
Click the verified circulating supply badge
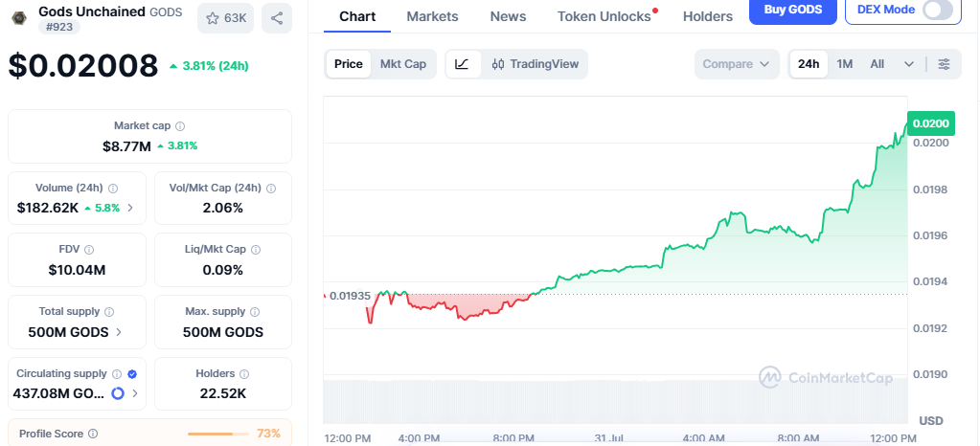tap(132, 373)
